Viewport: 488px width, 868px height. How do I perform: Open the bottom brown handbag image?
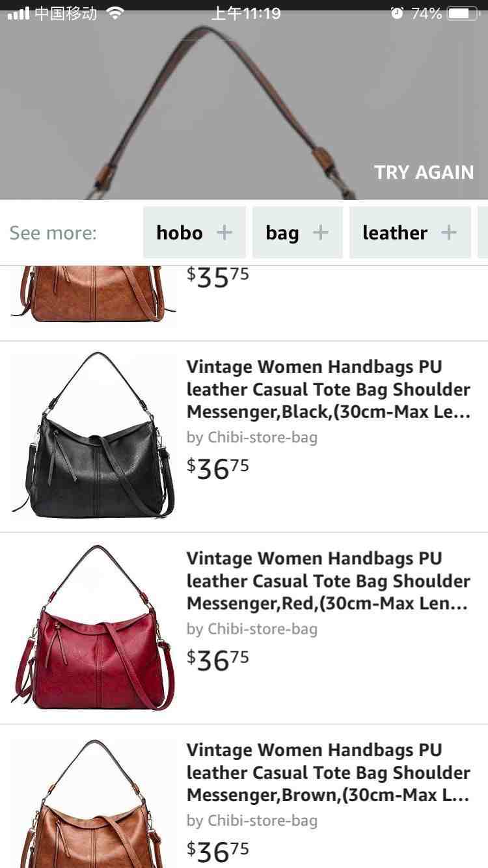pyautogui.click(x=94, y=802)
